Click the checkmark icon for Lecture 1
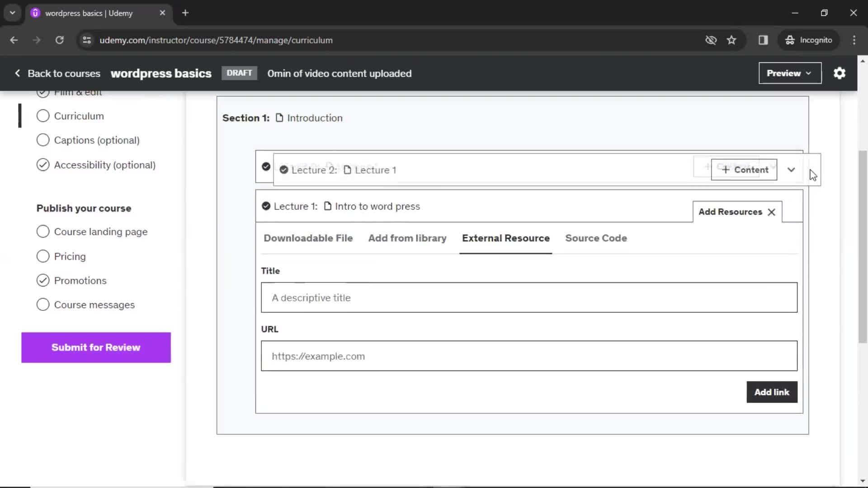Screen dimensions: 868x488 pos(266,206)
